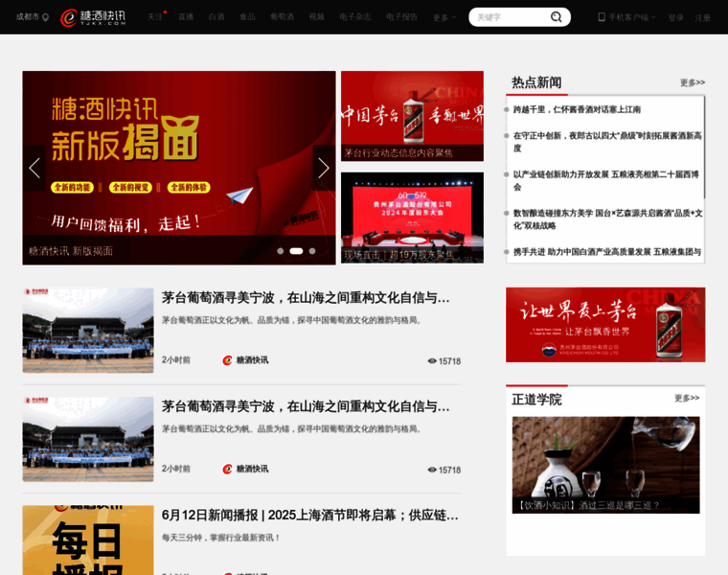Focus the 关键字 search input field
This screenshot has width=728, height=575.
(511, 17)
